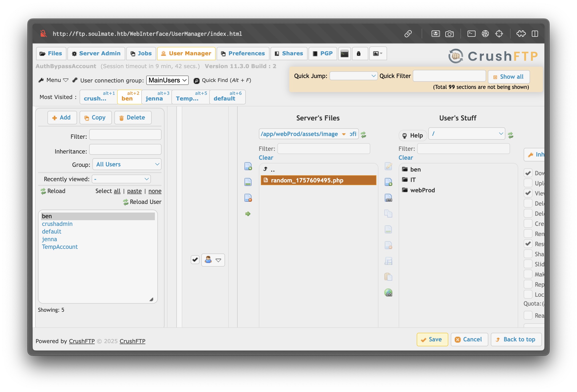Click the globe-with-drive icon in User's Stuff column
The image size is (577, 392).
[x=388, y=293]
